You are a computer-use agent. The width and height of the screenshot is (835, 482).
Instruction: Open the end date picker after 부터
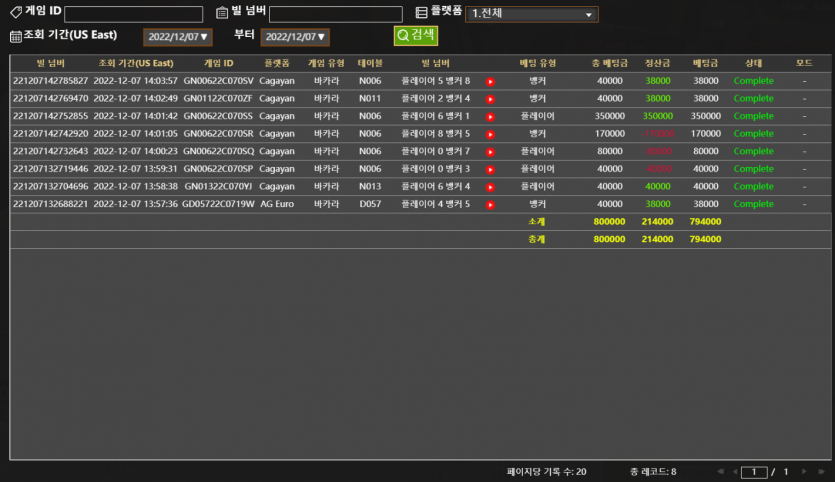click(x=295, y=37)
